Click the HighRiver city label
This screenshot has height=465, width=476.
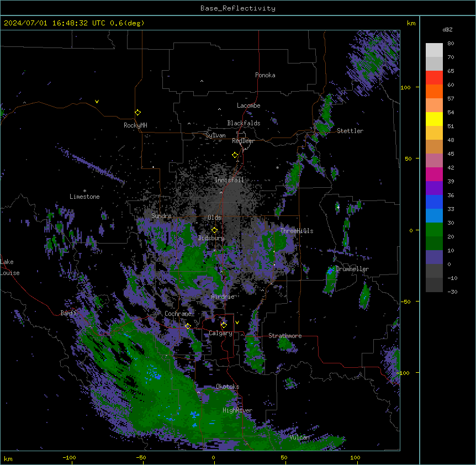click(x=237, y=410)
